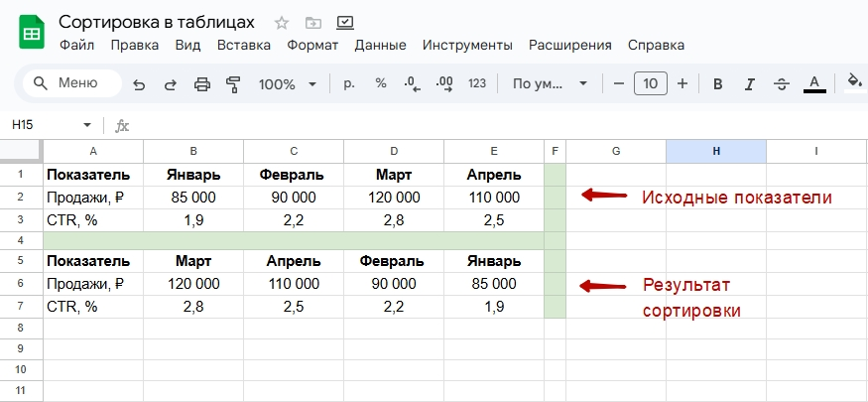The height and width of the screenshot is (402, 868).
Task: Open more number formats 123
Action: [476, 83]
